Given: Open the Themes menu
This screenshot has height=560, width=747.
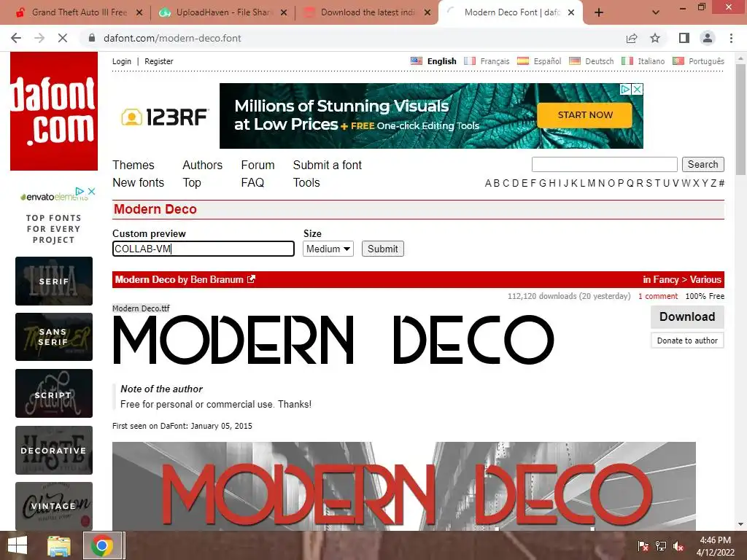Looking at the screenshot, I should (x=133, y=166).
